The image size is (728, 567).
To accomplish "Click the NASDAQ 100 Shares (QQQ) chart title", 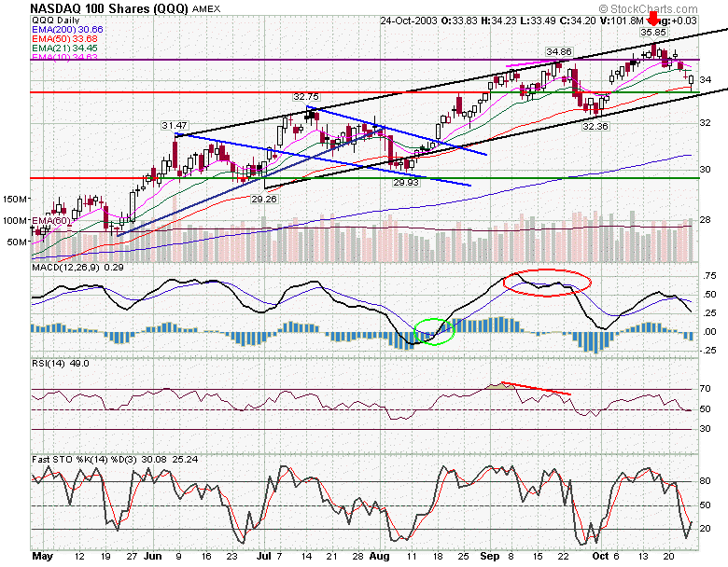I will 108,7.
